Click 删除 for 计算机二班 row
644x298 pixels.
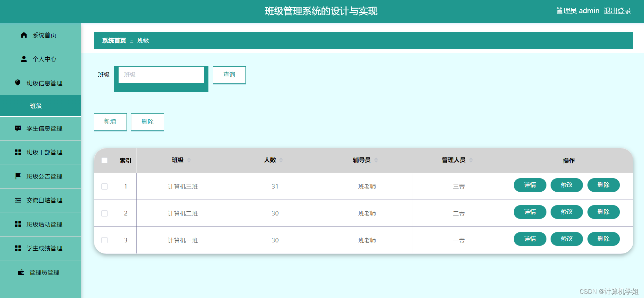click(604, 212)
